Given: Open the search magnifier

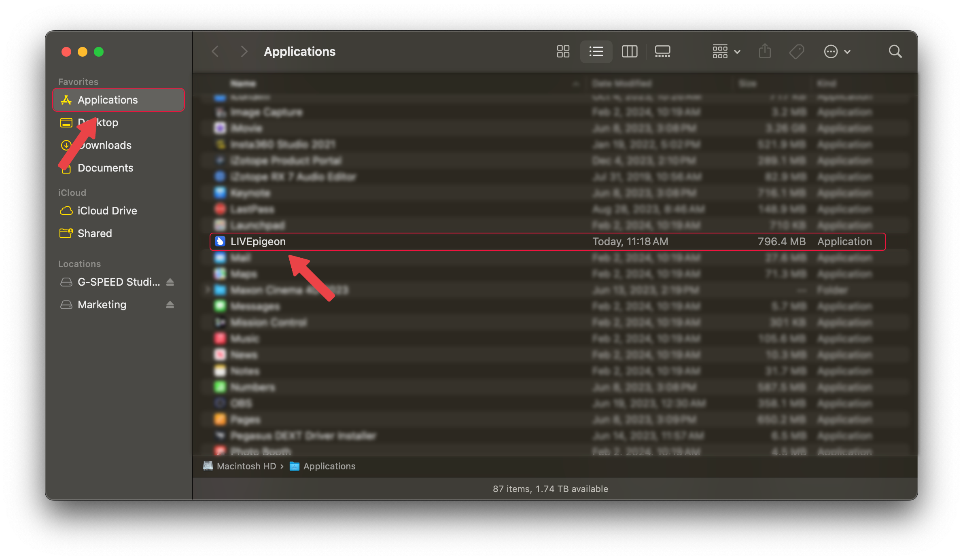Looking at the screenshot, I should tap(895, 51).
